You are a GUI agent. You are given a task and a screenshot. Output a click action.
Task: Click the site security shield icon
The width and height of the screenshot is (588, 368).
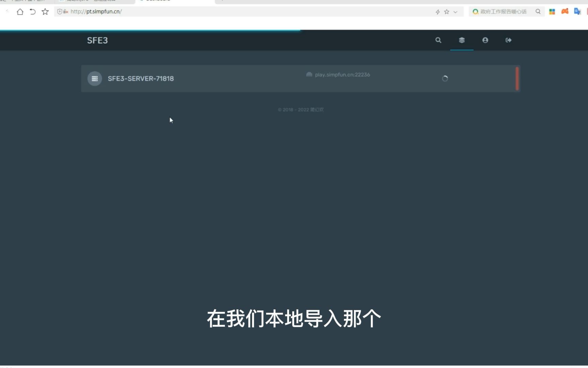(60, 12)
